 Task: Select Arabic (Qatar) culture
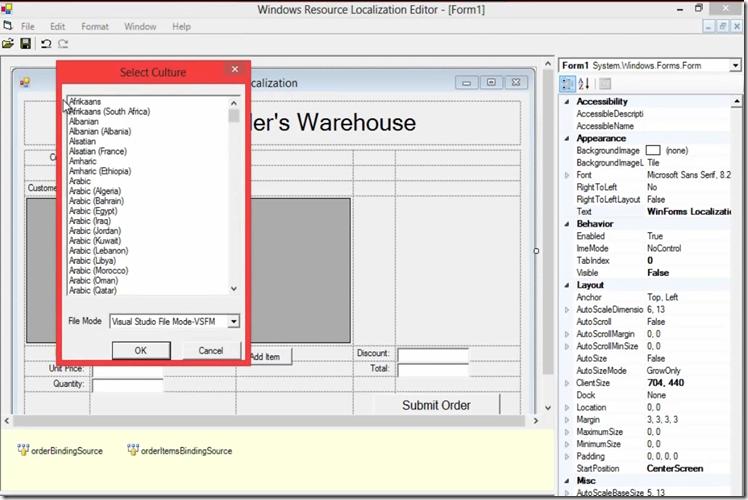[93, 291]
